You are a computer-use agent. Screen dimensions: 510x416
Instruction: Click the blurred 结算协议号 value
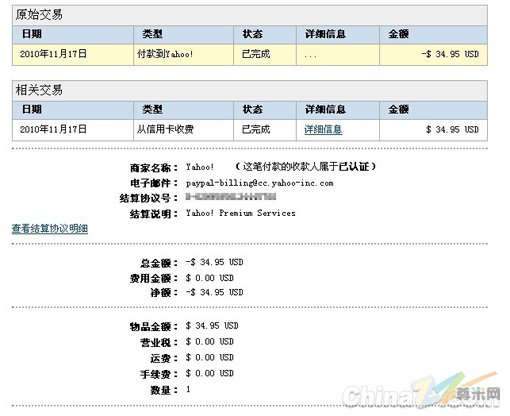[231, 197]
